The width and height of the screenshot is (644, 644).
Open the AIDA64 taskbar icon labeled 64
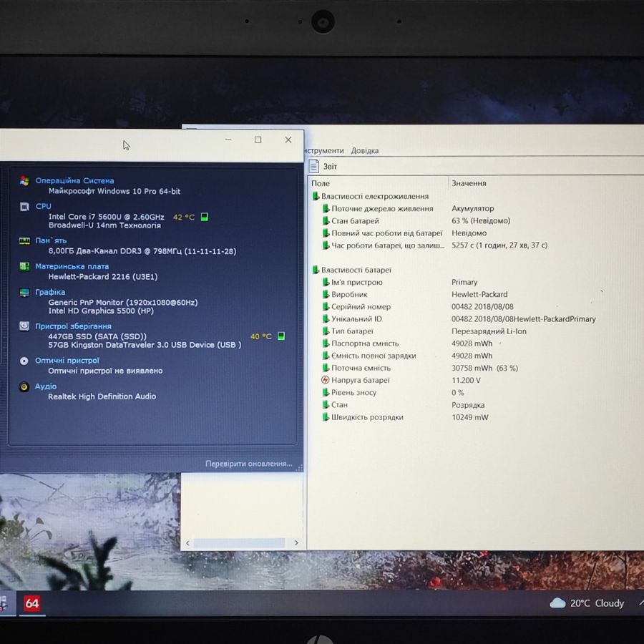tap(31, 603)
